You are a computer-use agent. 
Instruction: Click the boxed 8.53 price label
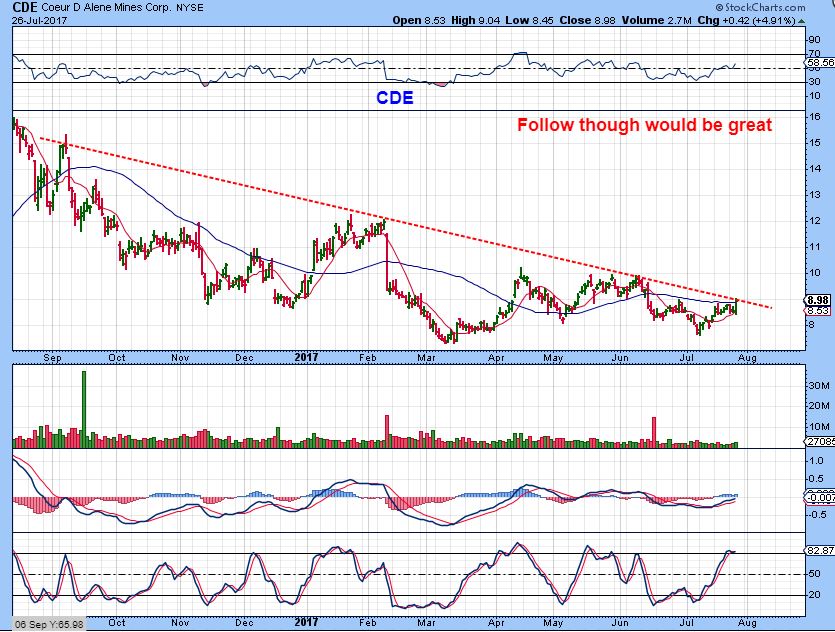pyautogui.click(x=818, y=310)
